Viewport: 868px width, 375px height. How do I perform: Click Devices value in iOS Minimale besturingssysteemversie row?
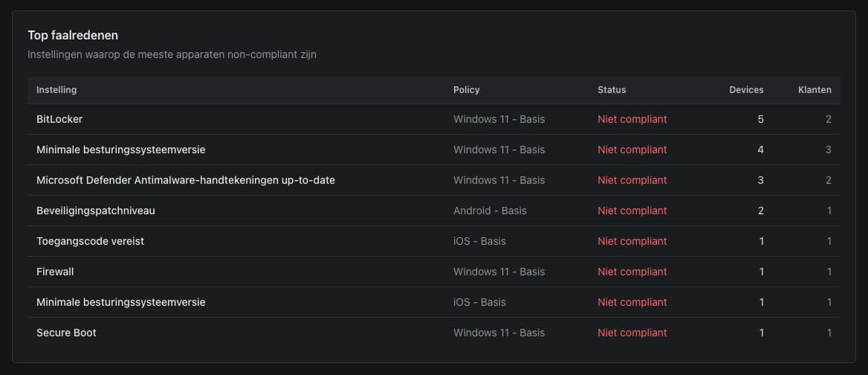tap(761, 302)
